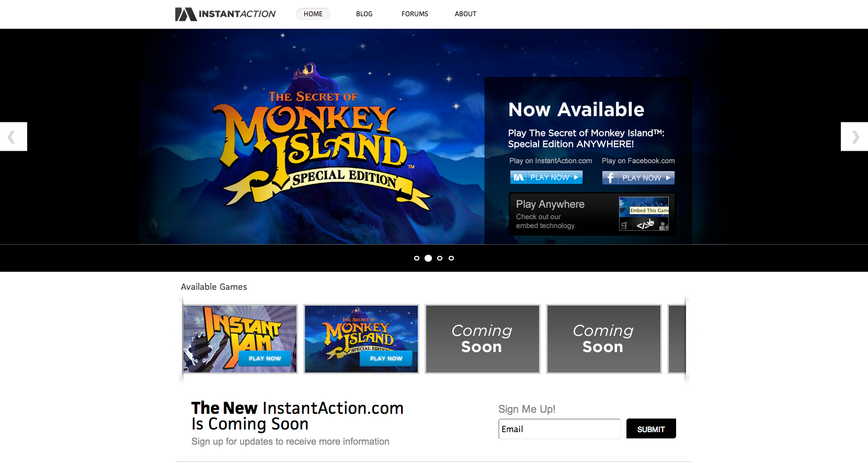The width and height of the screenshot is (868, 463).
Task: Click the "Play on InstantAction.com" label
Action: coord(551,161)
